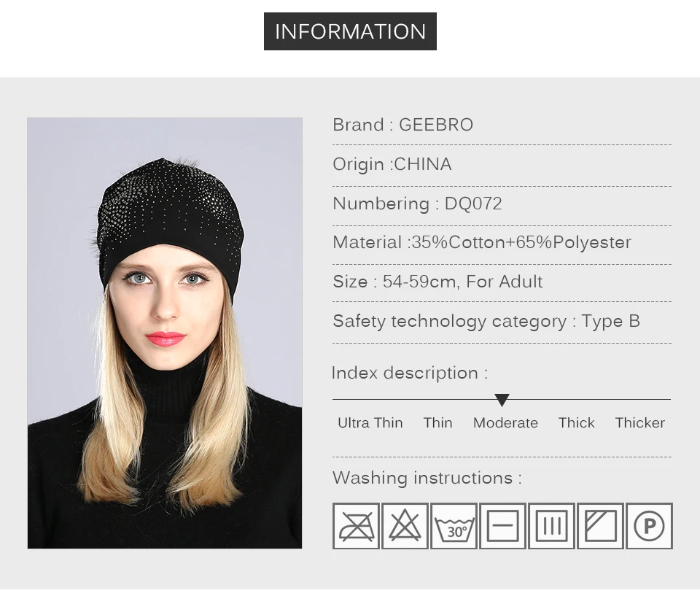Select the Thick index label
This screenshot has width=700, height=596.
(x=576, y=422)
